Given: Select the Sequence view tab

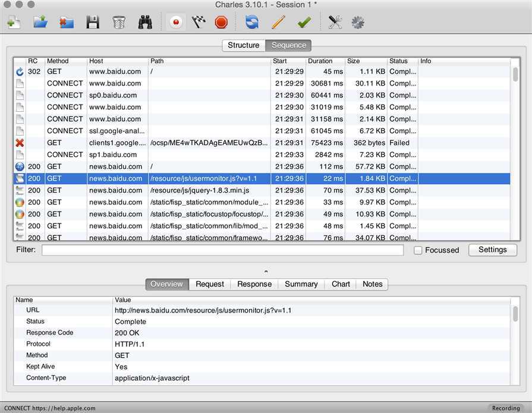Looking at the screenshot, I should [x=289, y=45].
